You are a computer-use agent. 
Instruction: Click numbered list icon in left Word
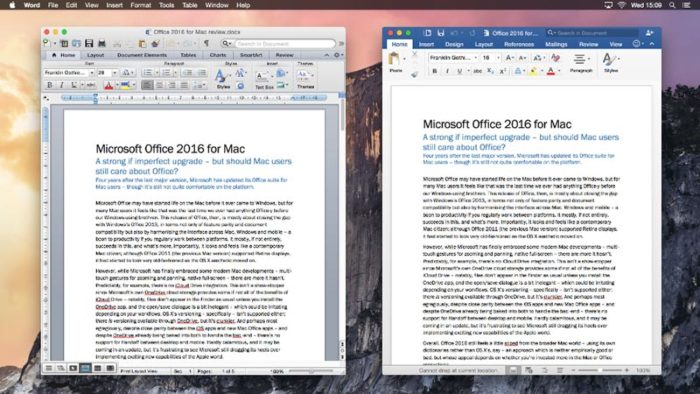click(166, 72)
